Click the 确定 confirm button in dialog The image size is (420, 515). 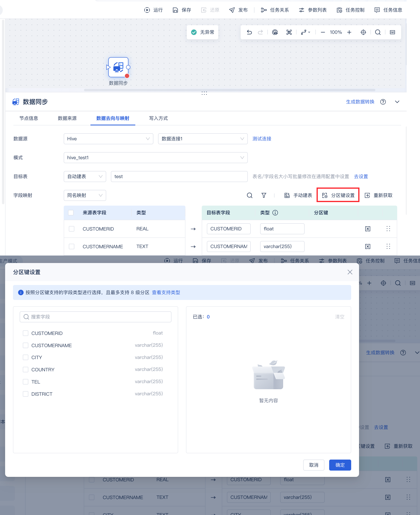click(340, 465)
